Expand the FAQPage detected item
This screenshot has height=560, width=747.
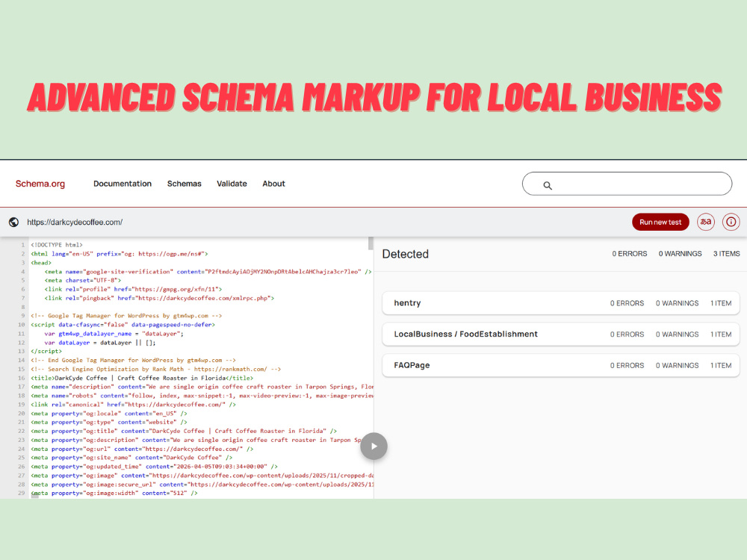click(561, 366)
